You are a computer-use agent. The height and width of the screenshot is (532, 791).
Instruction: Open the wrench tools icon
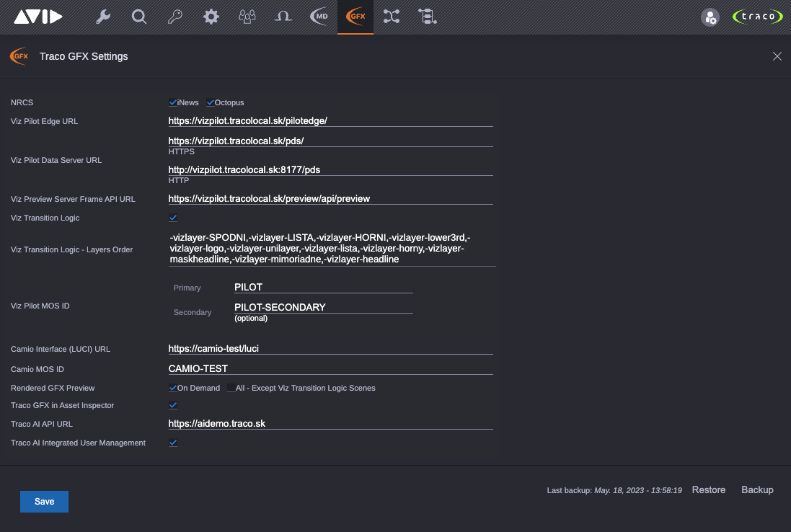(x=103, y=17)
